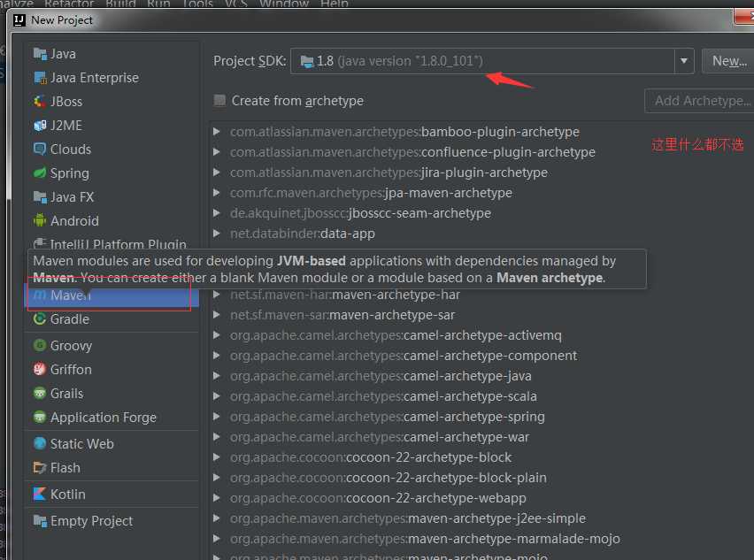Expand bamboo-plugin-archetype node
Viewport: 754px width, 560px height.
pyautogui.click(x=217, y=131)
